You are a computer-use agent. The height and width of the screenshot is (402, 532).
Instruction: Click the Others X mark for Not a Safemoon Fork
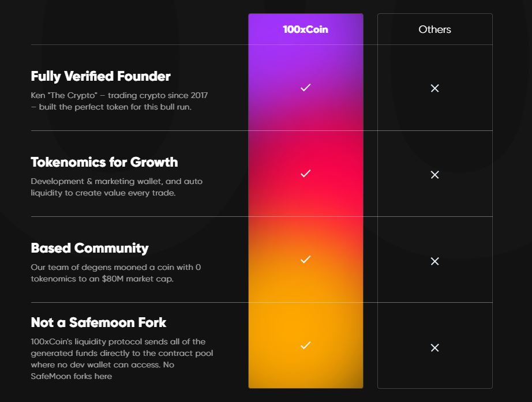tap(435, 347)
